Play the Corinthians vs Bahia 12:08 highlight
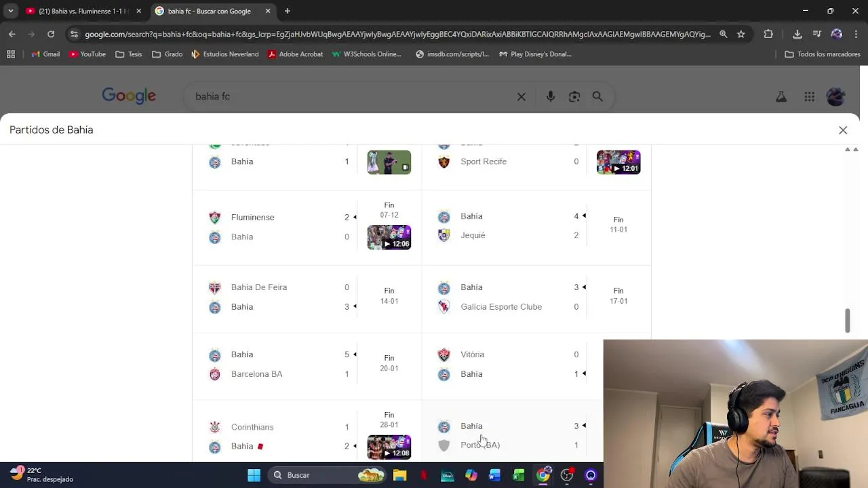Image resolution: width=868 pixels, height=488 pixels. pyautogui.click(x=389, y=447)
